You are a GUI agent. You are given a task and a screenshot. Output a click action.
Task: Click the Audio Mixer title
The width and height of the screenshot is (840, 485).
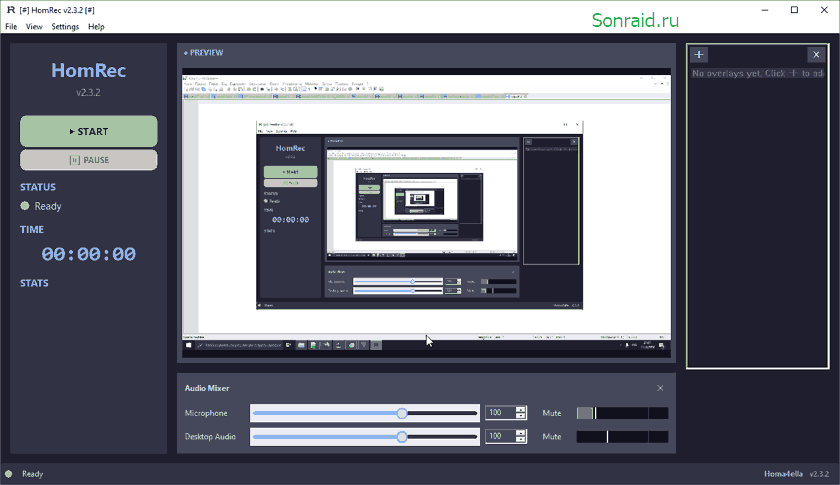(207, 388)
